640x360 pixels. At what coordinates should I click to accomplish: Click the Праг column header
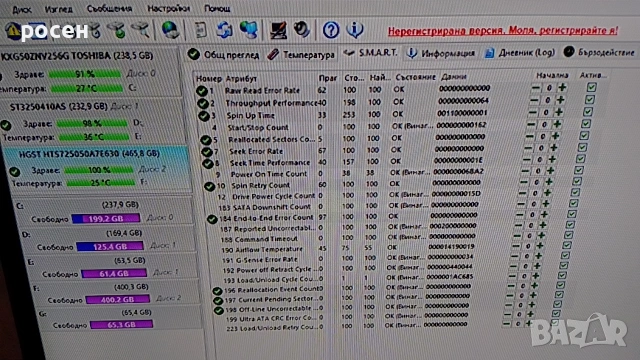tap(327, 78)
